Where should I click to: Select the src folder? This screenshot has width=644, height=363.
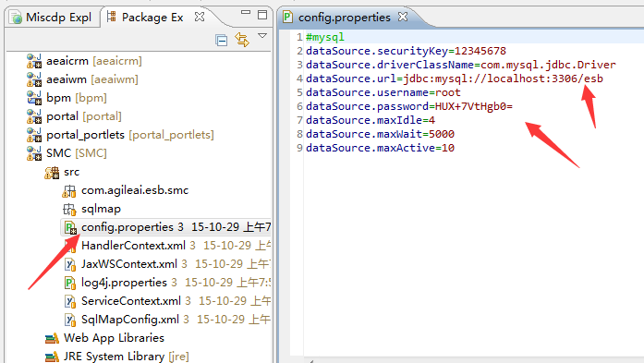[x=71, y=172]
